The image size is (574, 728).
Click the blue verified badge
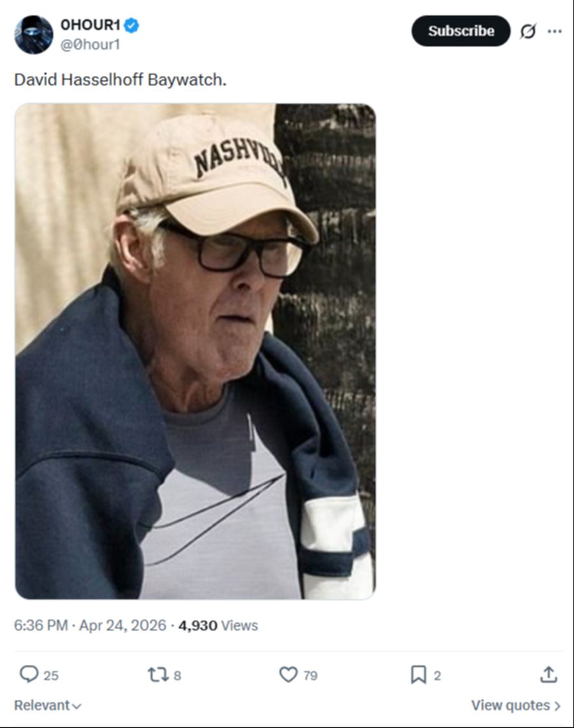[x=132, y=25]
